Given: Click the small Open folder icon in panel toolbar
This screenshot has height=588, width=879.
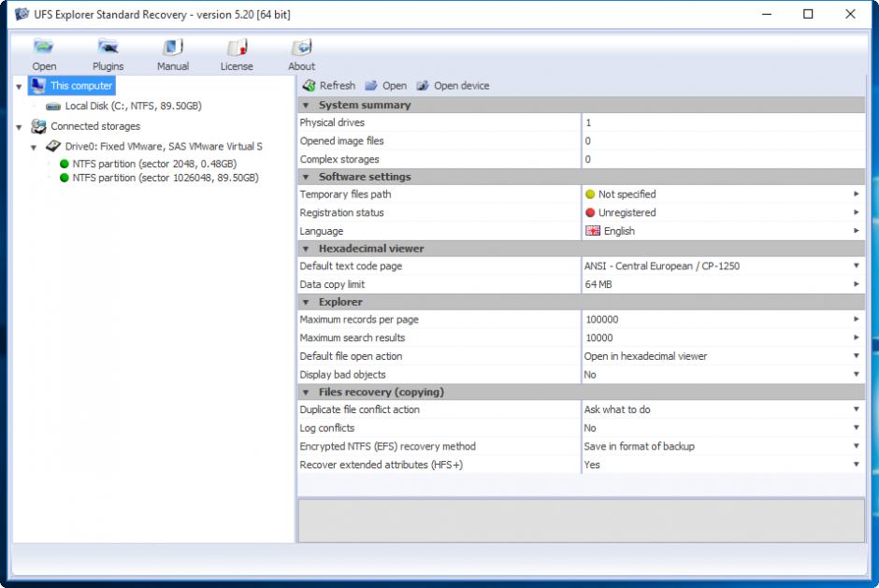Looking at the screenshot, I should click(x=370, y=86).
